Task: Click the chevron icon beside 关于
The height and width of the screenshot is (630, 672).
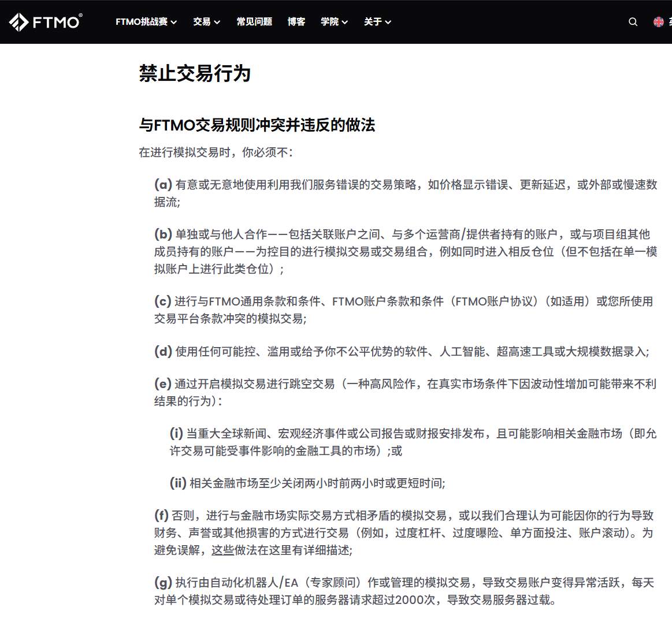Action: tap(388, 22)
